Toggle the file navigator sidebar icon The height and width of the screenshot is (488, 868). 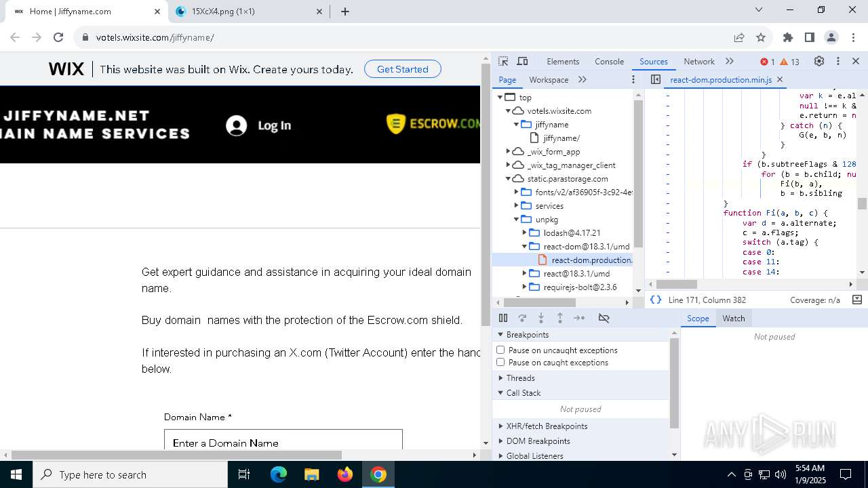tap(655, 79)
